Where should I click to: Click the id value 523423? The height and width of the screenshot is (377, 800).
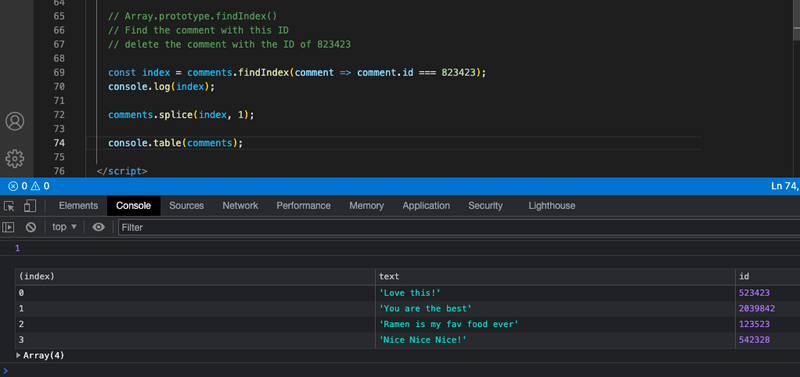[x=754, y=293]
